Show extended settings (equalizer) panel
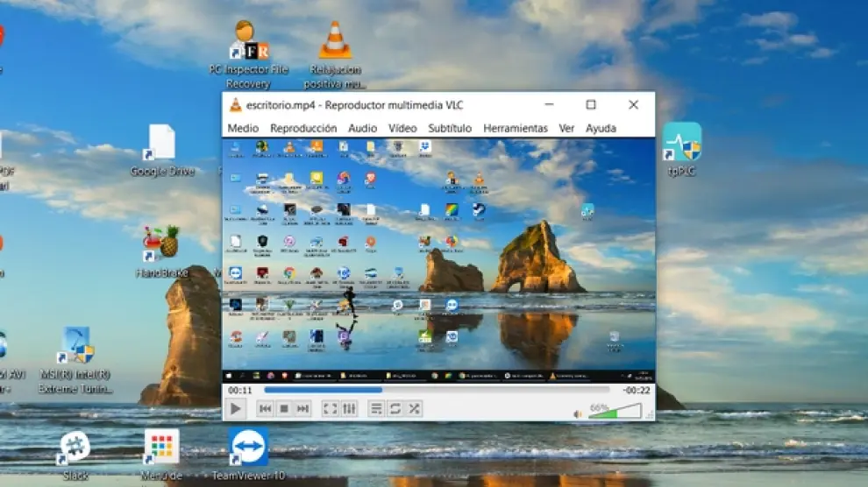This screenshot has width=868, height=487. click(x=349, y=409)
